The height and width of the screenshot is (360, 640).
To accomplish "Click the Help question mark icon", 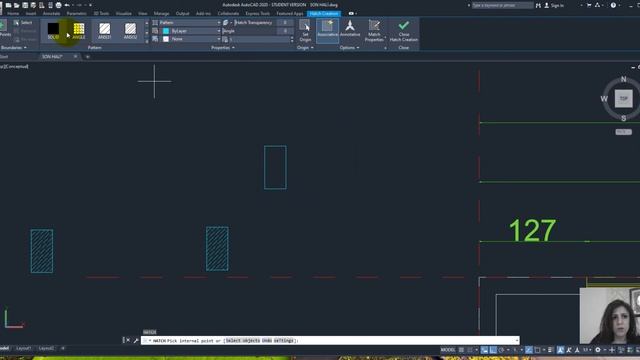I will pos(613,5).
